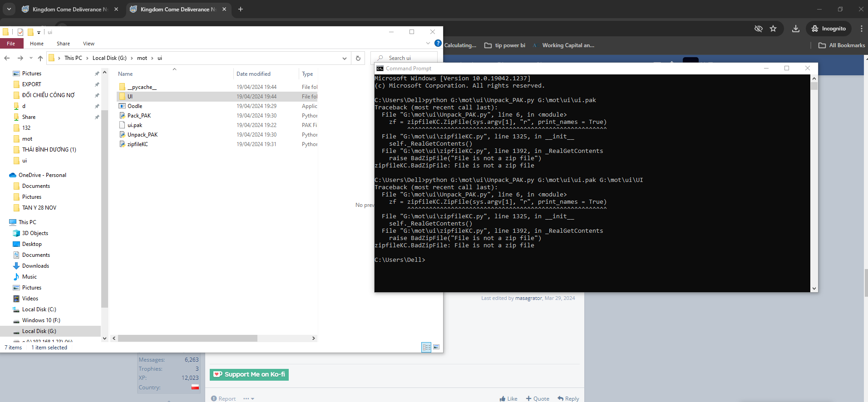The width and height of the screenshot is (868, 402).
Task: Click scroll-right arrow of file list scrollbar
Action: click(313, 338)
